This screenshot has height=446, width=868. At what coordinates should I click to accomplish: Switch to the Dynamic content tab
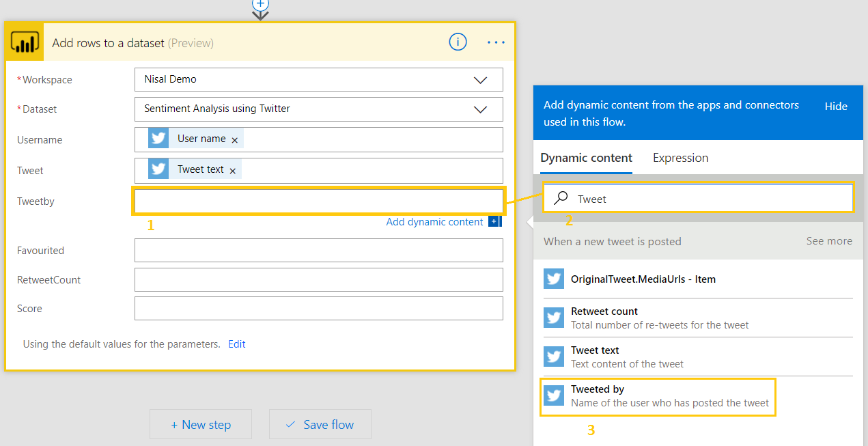pyautogui.click(x=586, y=158)
